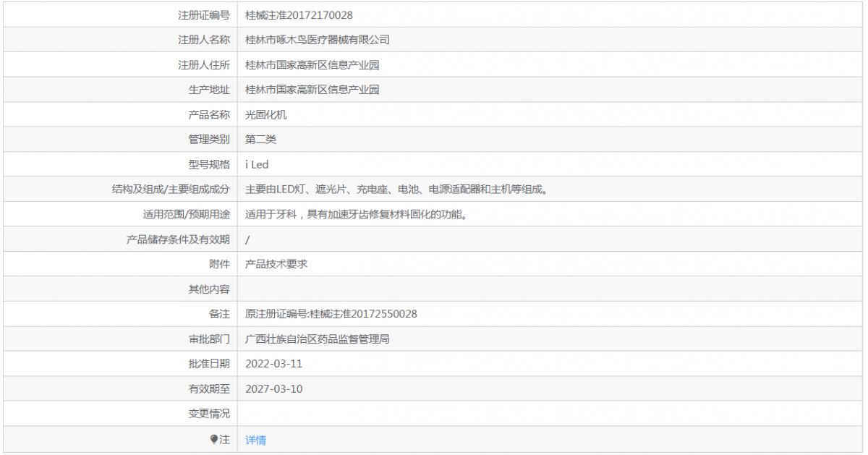
Task: Click the 产品储存条件及有效期 label
Action: coord(179,239)
